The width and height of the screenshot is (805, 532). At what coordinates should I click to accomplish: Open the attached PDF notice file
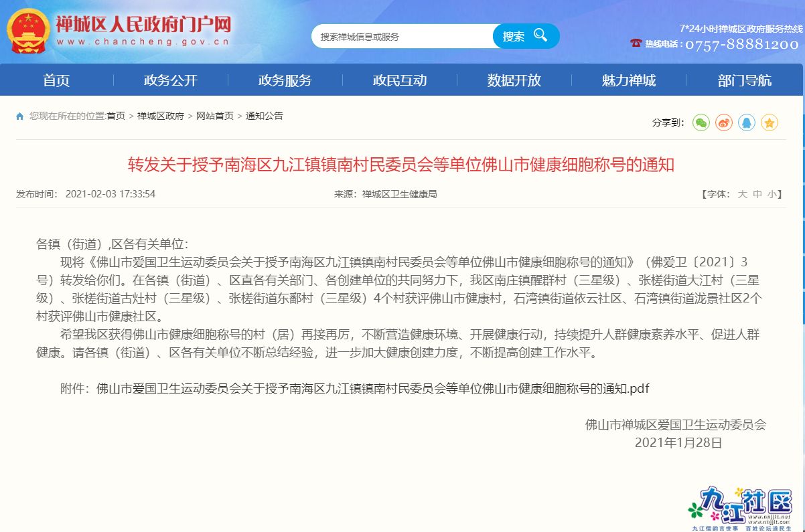[x=373, y=388]
